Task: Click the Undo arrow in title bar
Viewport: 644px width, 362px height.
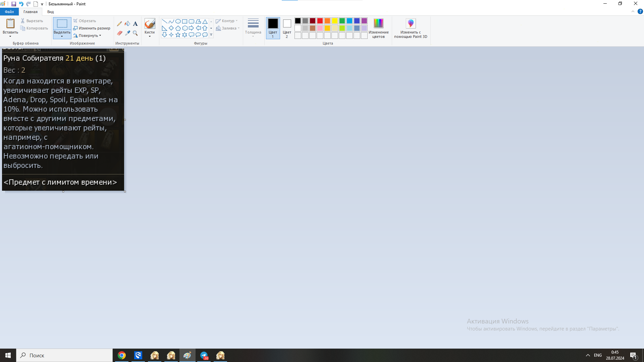Action: [21, 4]
